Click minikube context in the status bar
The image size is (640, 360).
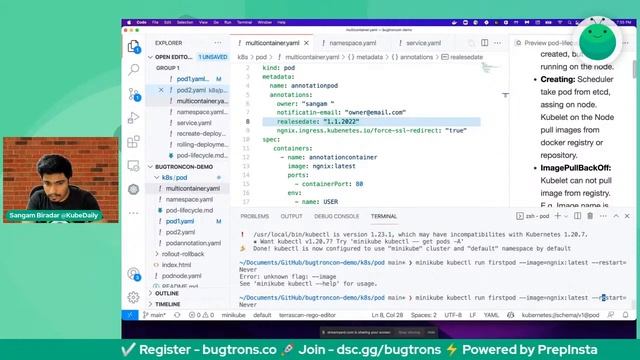pyautogui.click(x=233, y=315)
